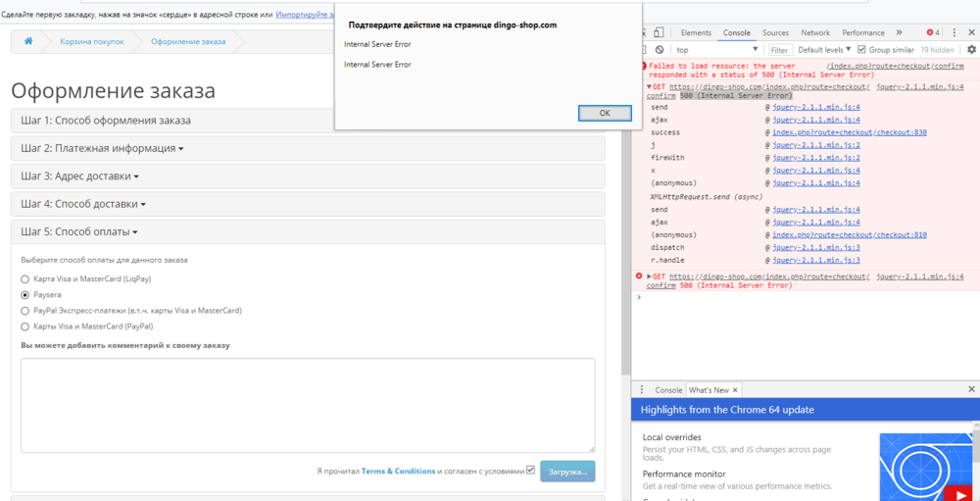The image size is (980, 501).
Task: Switch to the Sources tab
Action: pyautogui.click(x=775, y=32)
